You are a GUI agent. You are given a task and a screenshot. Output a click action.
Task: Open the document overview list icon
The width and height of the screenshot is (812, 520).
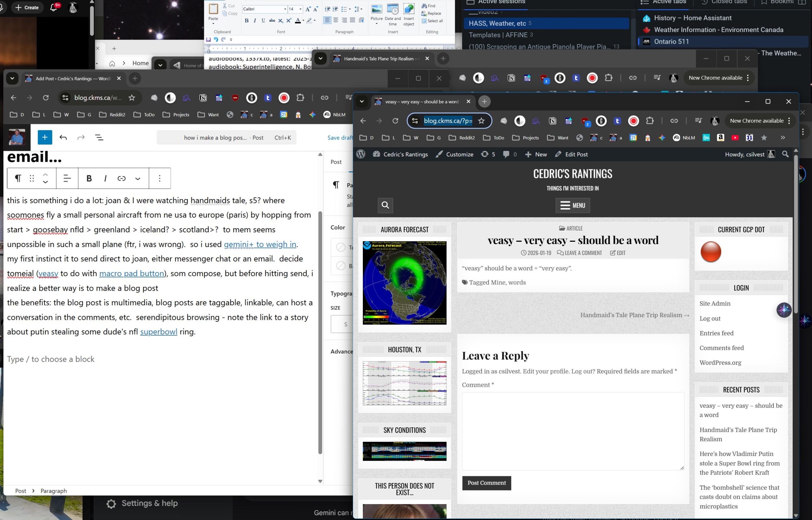point(99,137)
